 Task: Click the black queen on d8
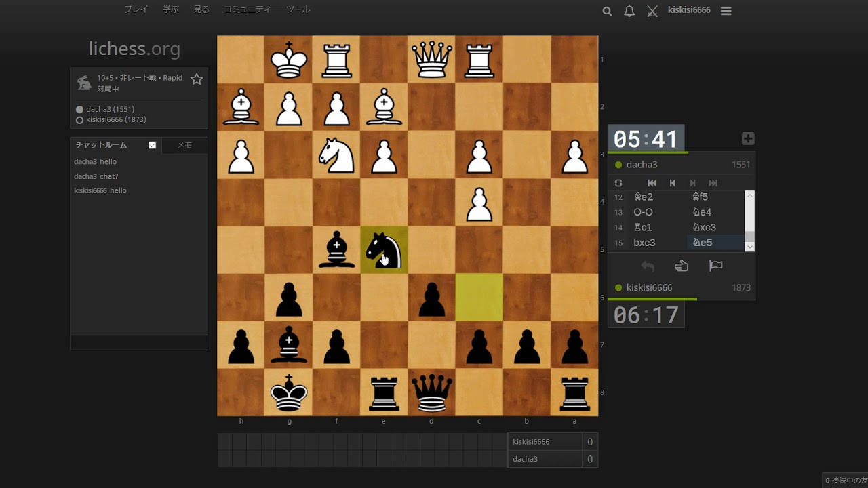431,392
